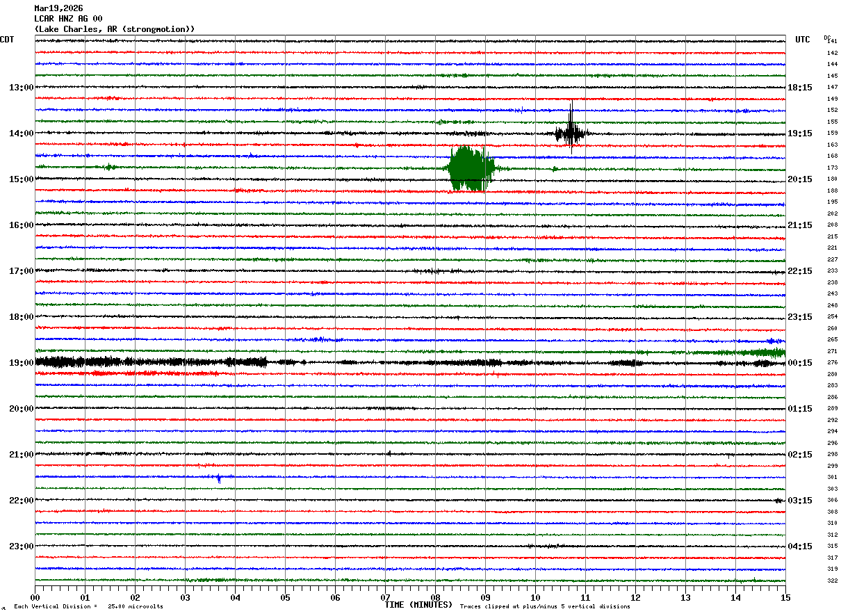This screenshot has width=841, height=616.
Task: Click the 03:15 UTC time label
Action: click(x=800, y=501)
